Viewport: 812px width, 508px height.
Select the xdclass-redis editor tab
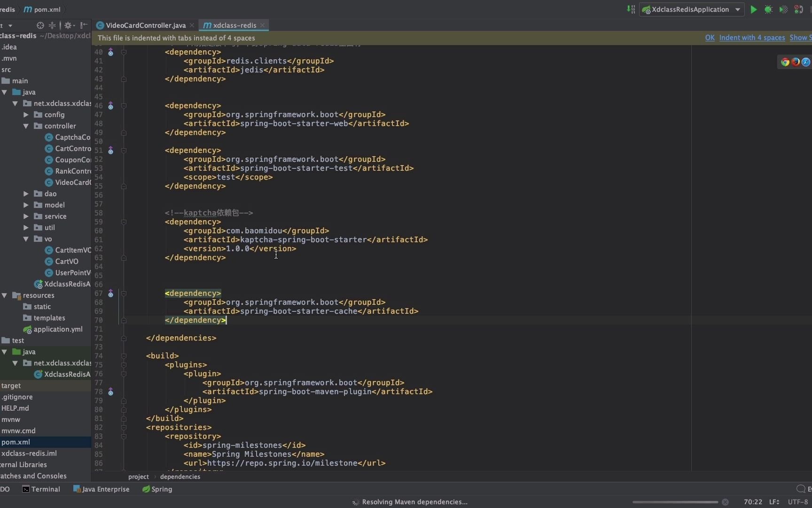(234, 25)
